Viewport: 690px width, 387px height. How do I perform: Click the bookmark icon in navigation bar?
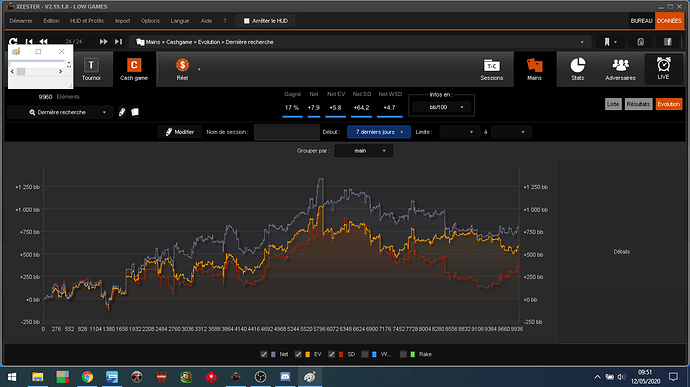coord(607,42)
